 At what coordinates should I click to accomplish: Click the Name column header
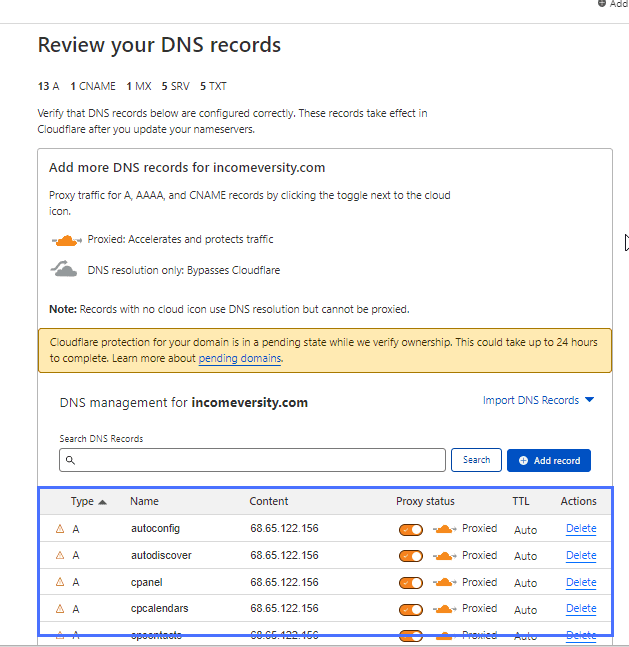tap(144, 501)
